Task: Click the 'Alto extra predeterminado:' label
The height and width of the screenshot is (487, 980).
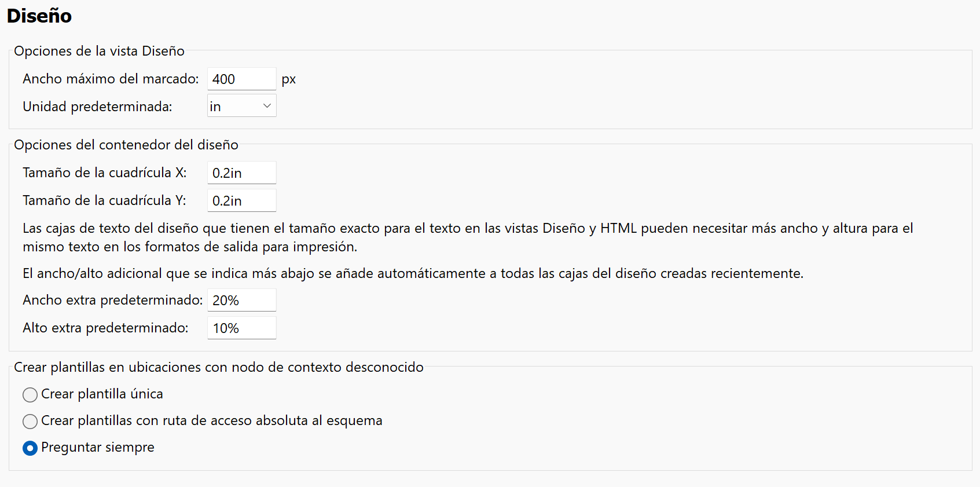Action: click(105, 328)
